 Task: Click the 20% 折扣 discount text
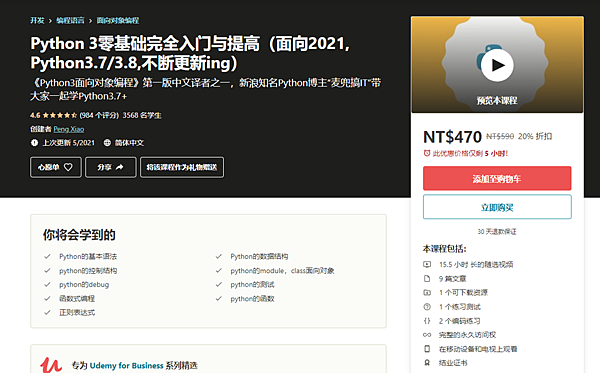[x=535, y=136]
